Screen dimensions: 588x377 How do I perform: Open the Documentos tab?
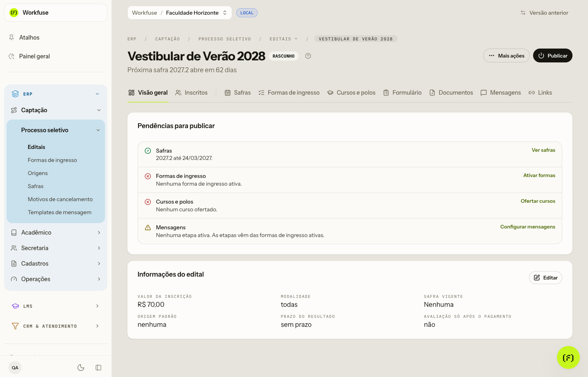pyautogui.click(x=451, y=93)
